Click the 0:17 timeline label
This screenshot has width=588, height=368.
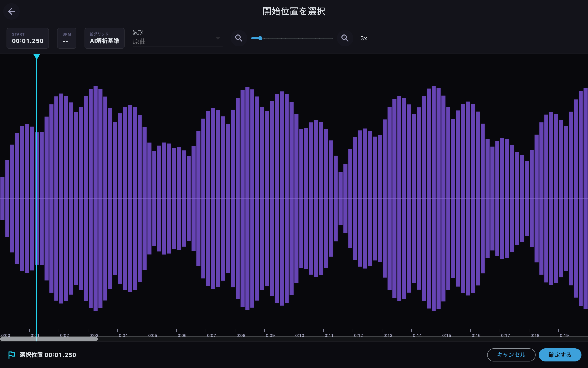coord(505,335)
